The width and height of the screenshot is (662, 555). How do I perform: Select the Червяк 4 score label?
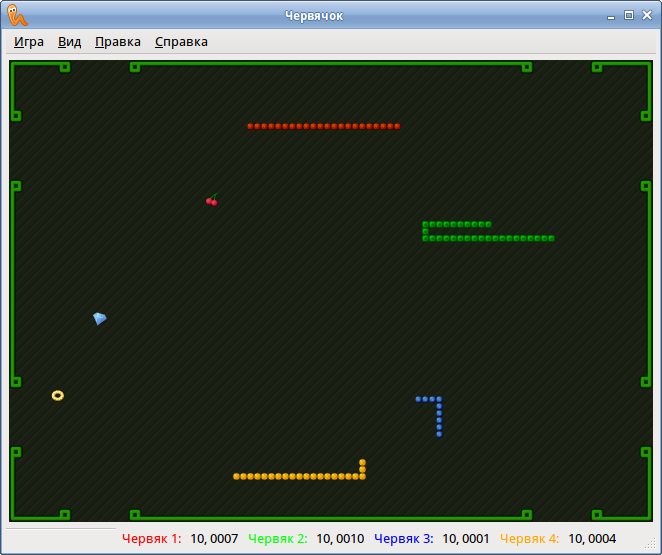(530, 539)
